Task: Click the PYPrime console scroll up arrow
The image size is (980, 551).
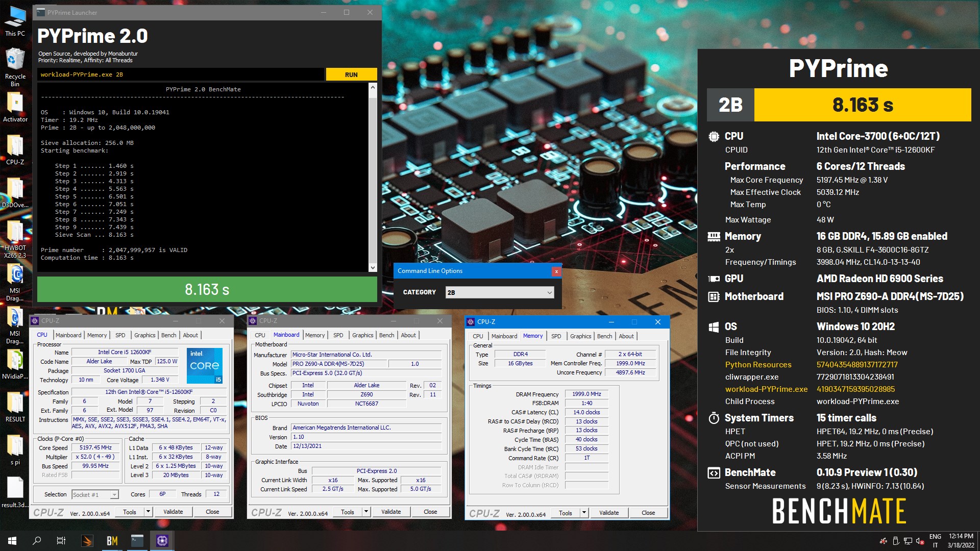Action: [373, 87]
